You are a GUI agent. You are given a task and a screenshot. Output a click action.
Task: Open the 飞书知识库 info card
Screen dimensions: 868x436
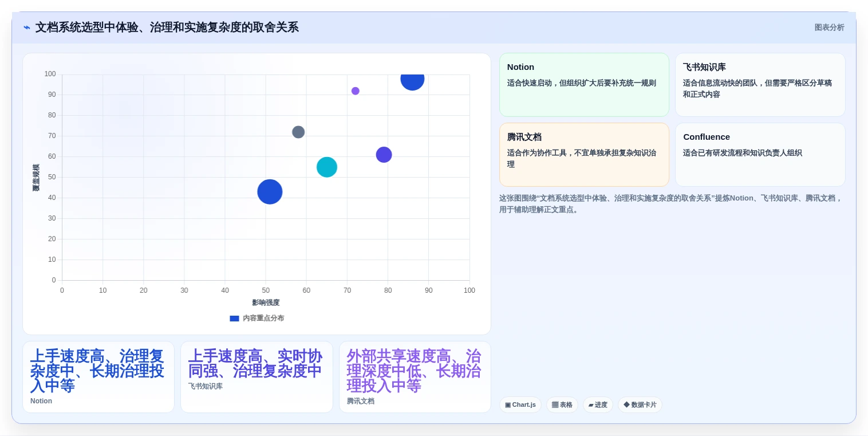[x=760, y=85]
